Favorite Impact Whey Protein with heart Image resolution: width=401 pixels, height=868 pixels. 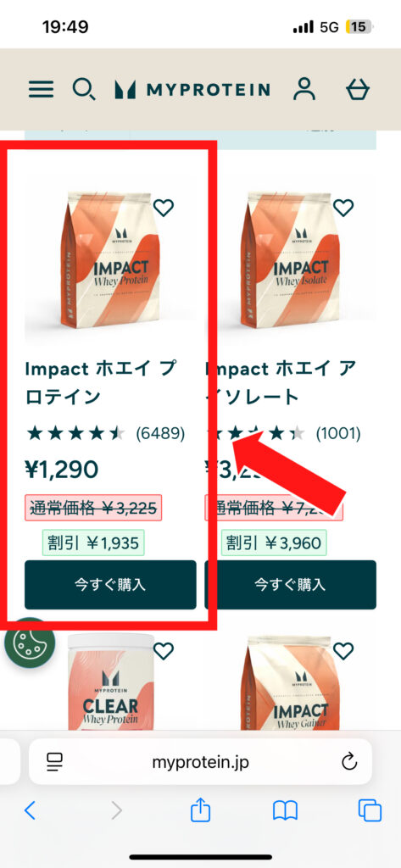[x=164, y=209]
